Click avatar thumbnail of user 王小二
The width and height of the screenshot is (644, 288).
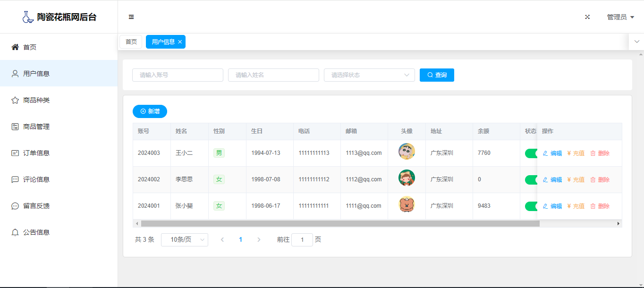point(407,153)
